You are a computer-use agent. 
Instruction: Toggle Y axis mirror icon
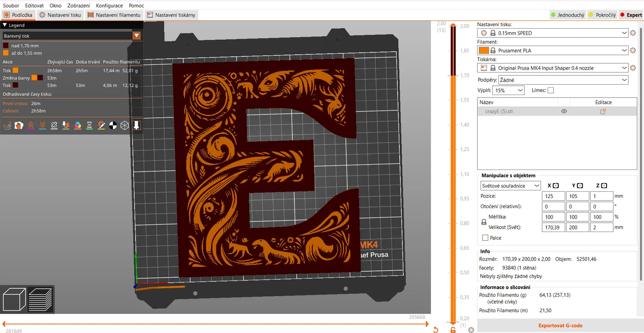pyautogui.click(x=580, y=186)
